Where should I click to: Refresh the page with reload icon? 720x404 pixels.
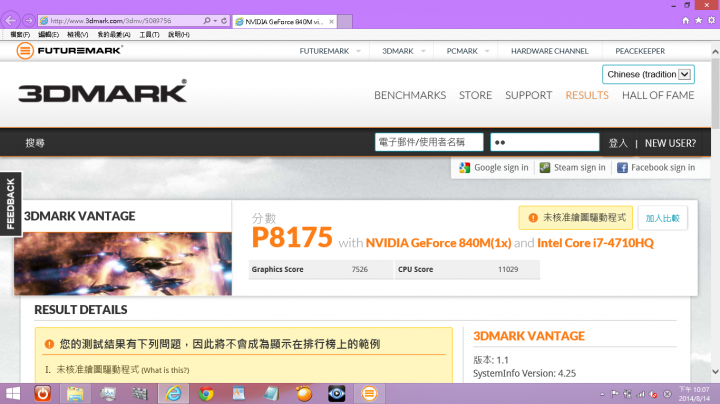(224, 21)
